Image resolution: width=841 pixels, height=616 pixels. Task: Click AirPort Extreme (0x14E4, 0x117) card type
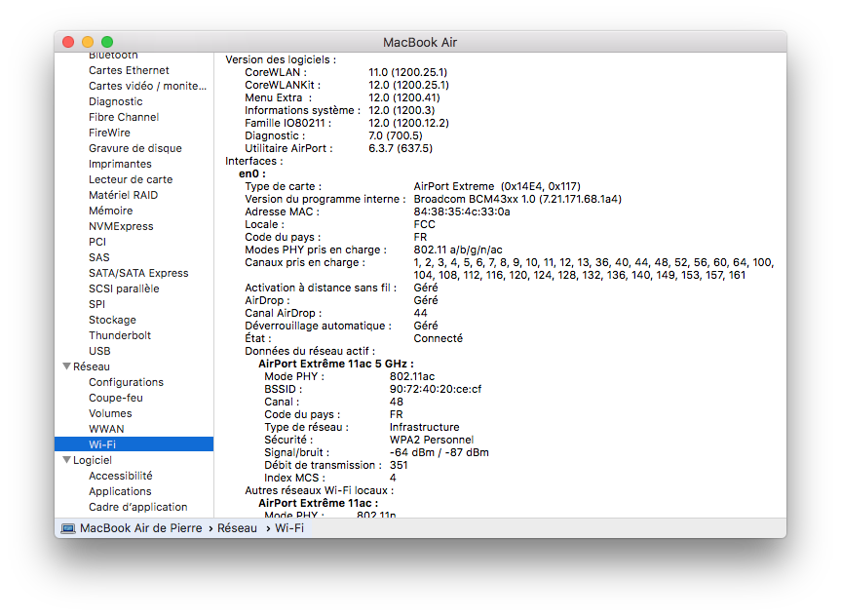(497, 186)
